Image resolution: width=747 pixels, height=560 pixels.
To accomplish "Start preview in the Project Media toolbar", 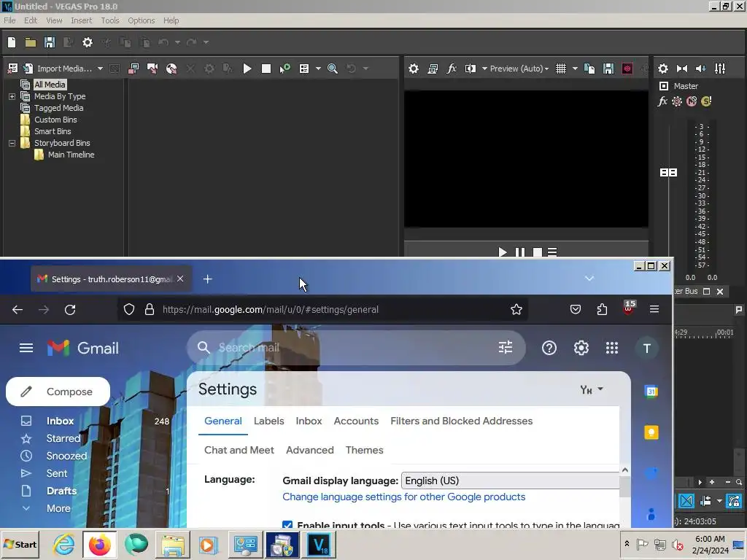I will pyautogui.click(x=247, y=69).
